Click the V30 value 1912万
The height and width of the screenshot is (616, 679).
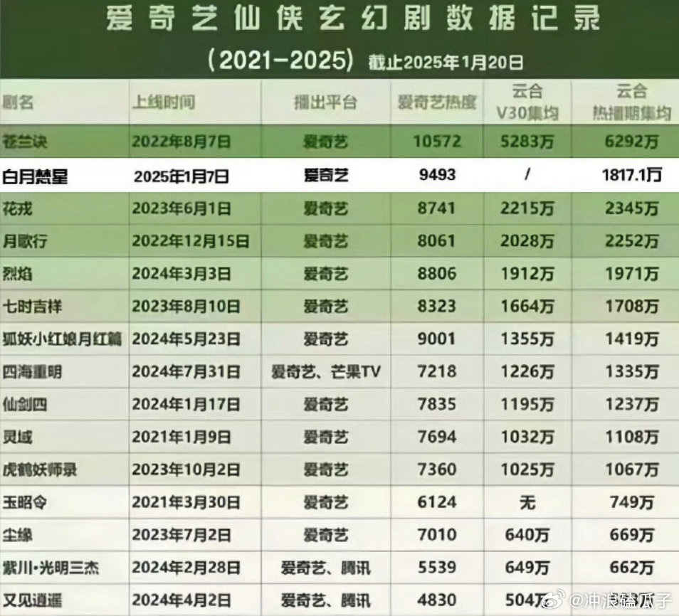[x=527, y=274]
